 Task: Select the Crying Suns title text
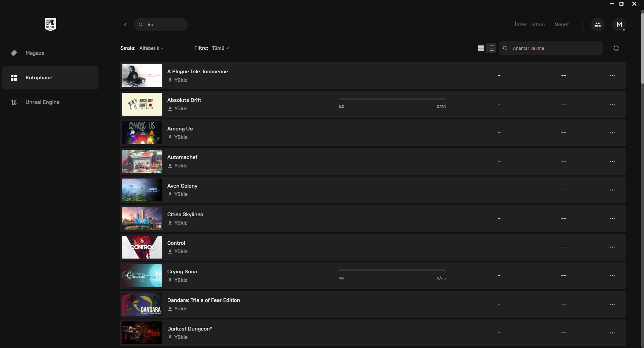(x=182, y=272)
